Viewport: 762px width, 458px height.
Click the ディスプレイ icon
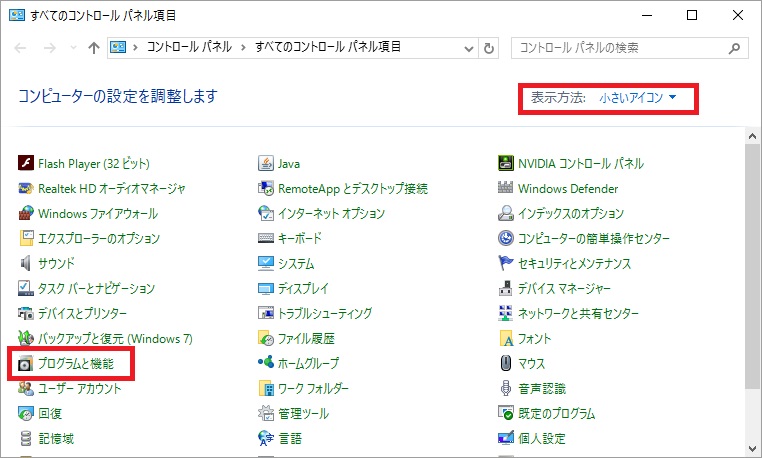pyautogui.click(x=266, y=289)
